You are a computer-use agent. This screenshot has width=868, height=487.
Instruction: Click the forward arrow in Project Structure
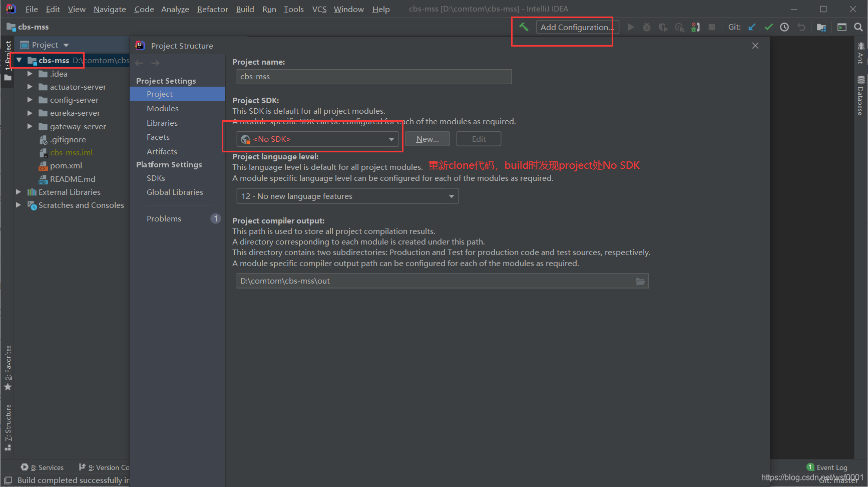(156, 63)
